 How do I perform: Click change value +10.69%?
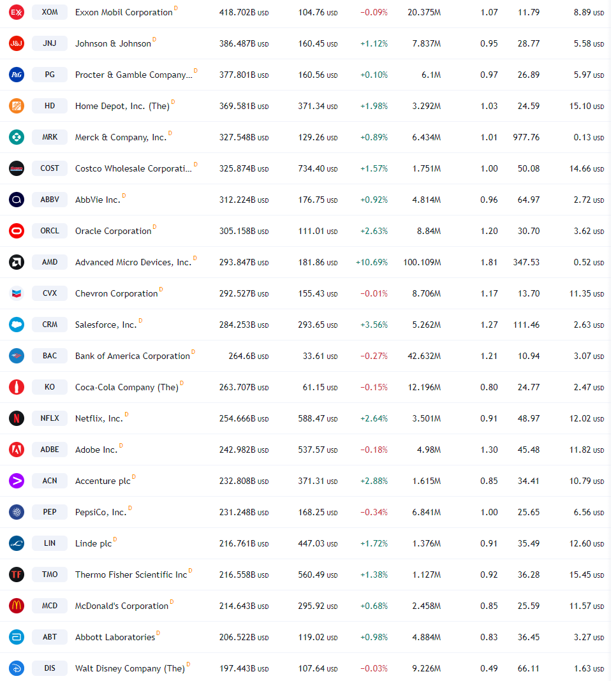pyautogui.click(x=371, y=263)
